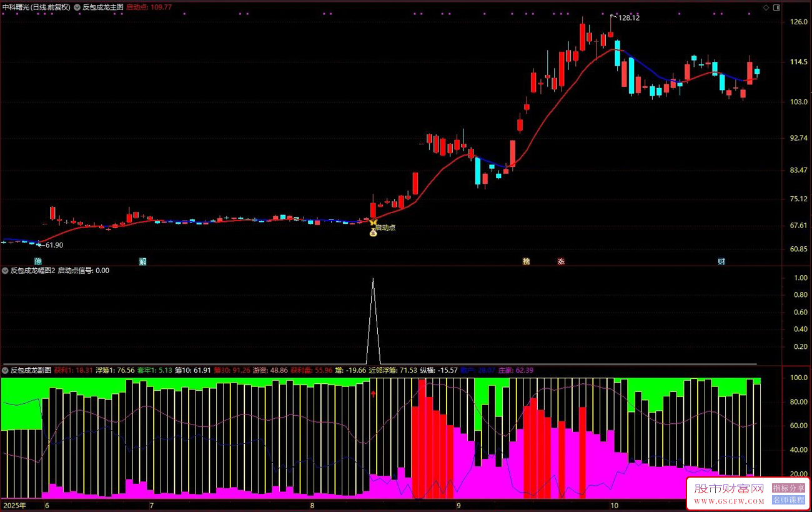Click the red up arrow in the 副图 panel
This screenshot has width=812, height=512.
pos(374,393)
